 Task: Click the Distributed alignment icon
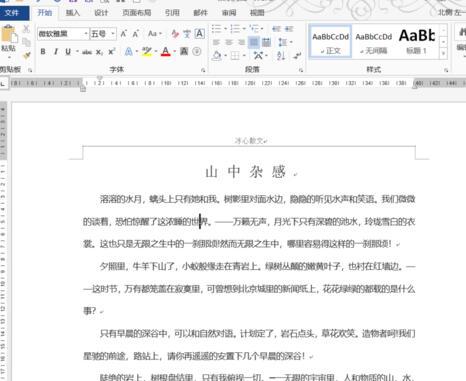[266, 42]
